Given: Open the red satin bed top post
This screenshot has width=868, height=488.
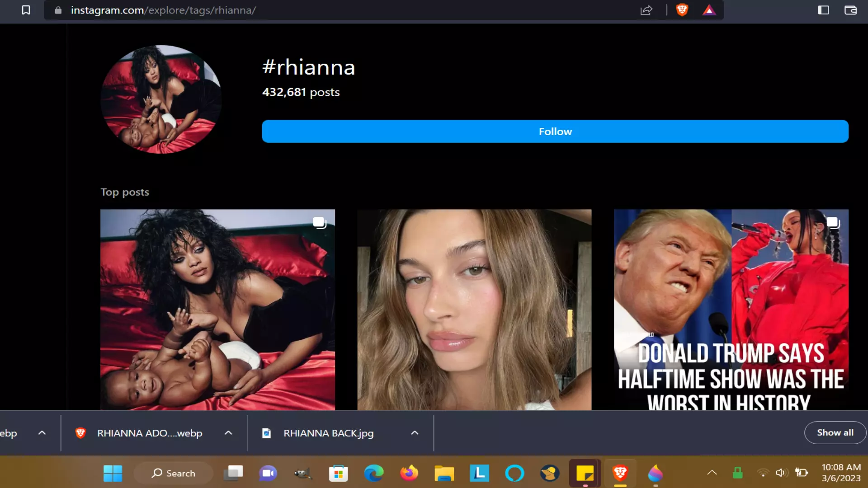Looking at the screenshot, I should 217,310.
